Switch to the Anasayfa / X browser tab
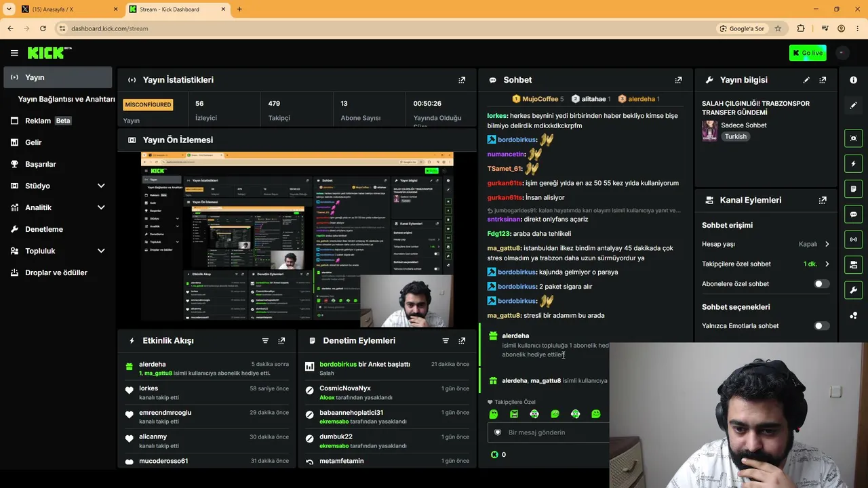868x488 pixels. pos(70,9)
